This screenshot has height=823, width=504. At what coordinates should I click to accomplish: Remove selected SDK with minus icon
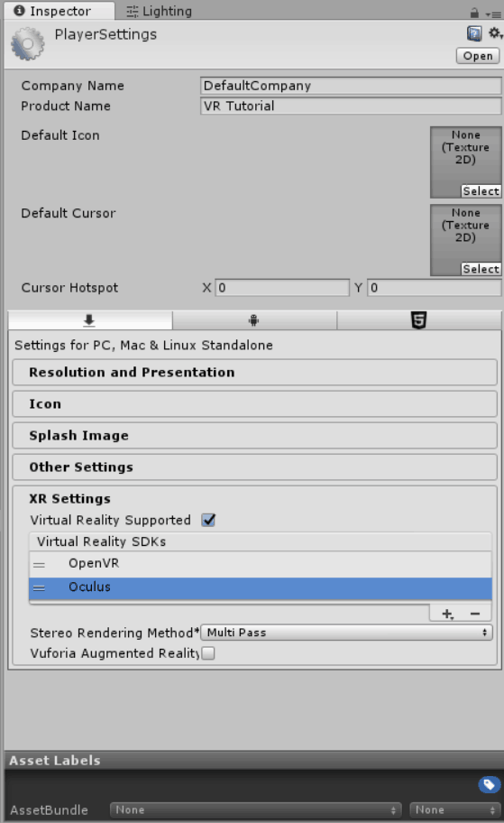click(x=475, y=614)
